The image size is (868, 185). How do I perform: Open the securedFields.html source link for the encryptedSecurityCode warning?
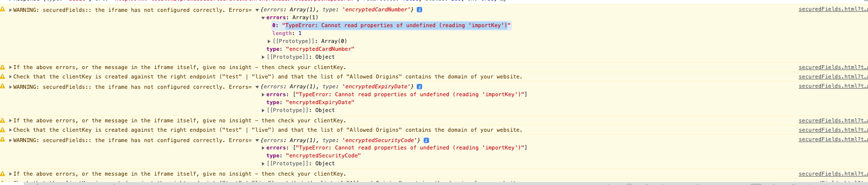[833, 140]
